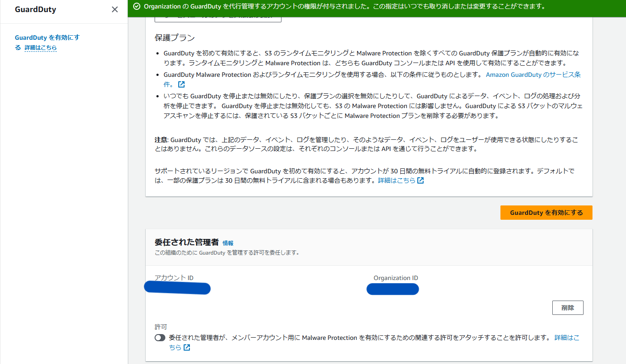
Task: Enable the Malware Protection delegated permission toggle
Action: pos(160,338)
